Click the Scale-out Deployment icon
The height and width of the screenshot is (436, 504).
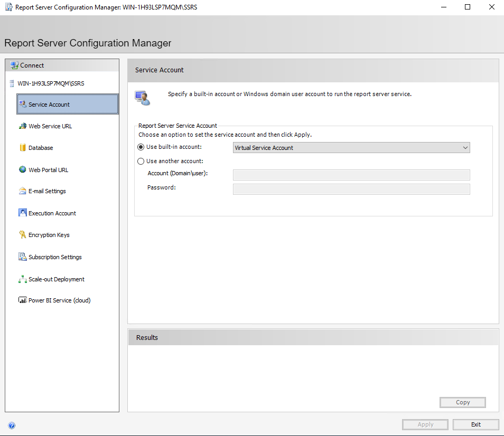click(x=22, y=279)
